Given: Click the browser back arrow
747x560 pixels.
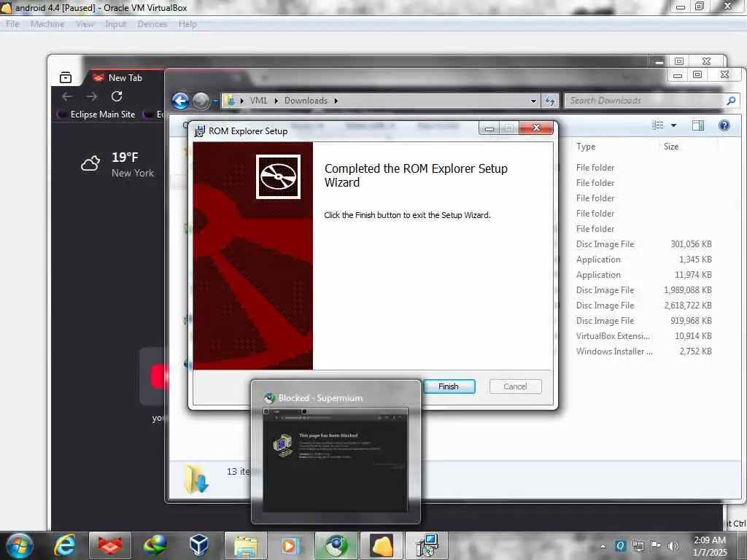Looking at the screenshot, I should 67,97.
